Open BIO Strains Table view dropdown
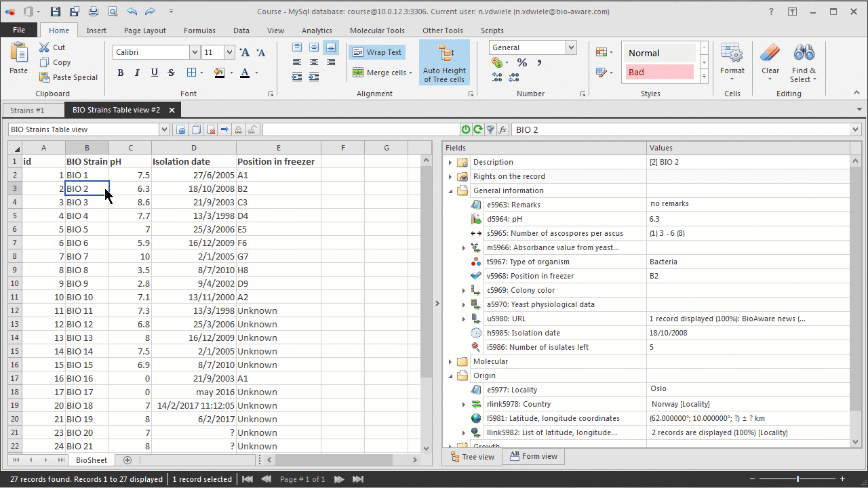The height and width of the screenshot is (488, 868). (164, 129)
